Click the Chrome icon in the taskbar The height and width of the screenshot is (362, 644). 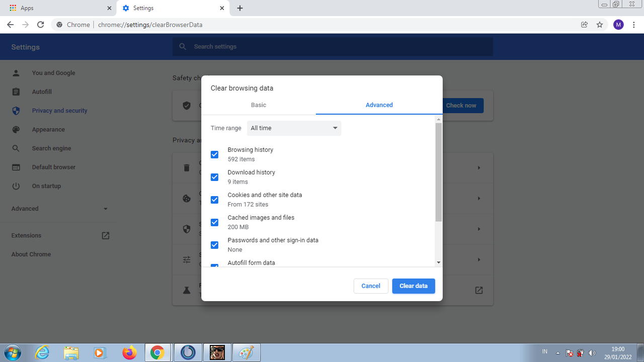pos(157,352)
